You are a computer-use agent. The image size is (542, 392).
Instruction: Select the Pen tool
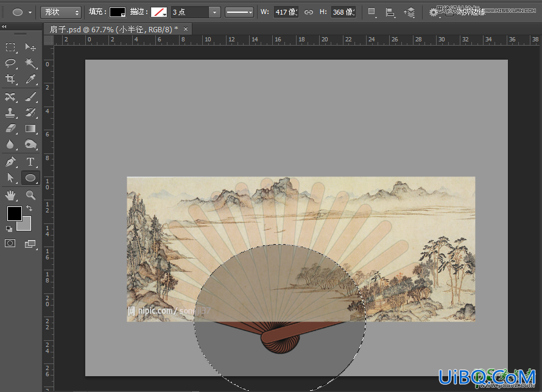coord(10,162)
